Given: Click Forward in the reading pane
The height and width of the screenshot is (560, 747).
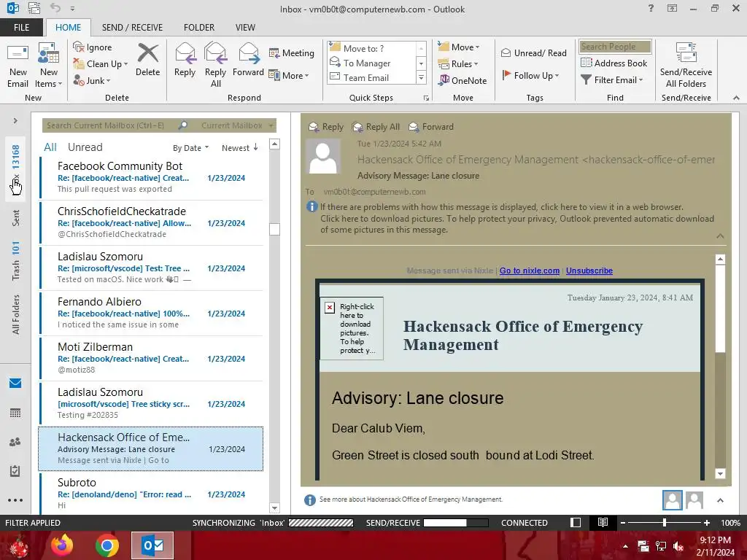Looking at the screenshot, I should click(x=431, y=127).
